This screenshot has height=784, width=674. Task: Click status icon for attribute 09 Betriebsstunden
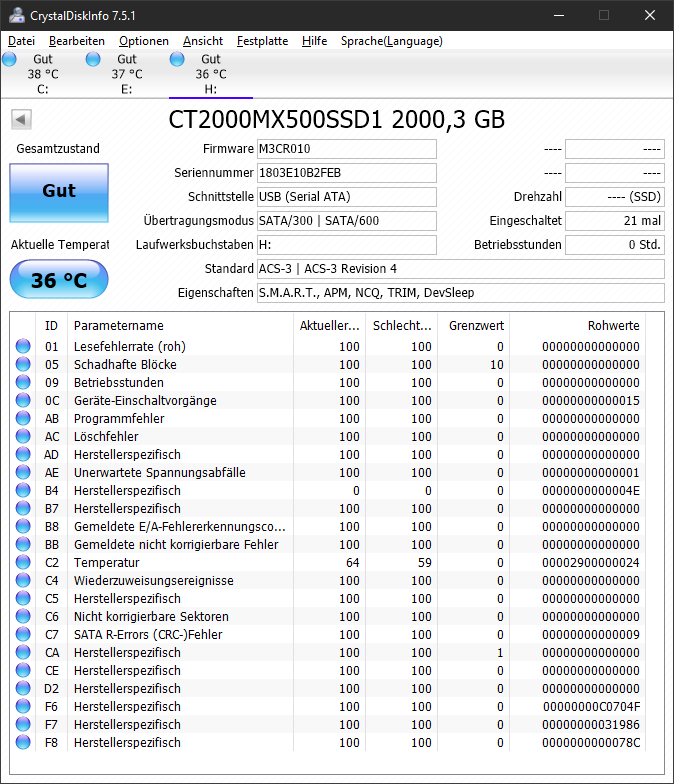[23, 382]
